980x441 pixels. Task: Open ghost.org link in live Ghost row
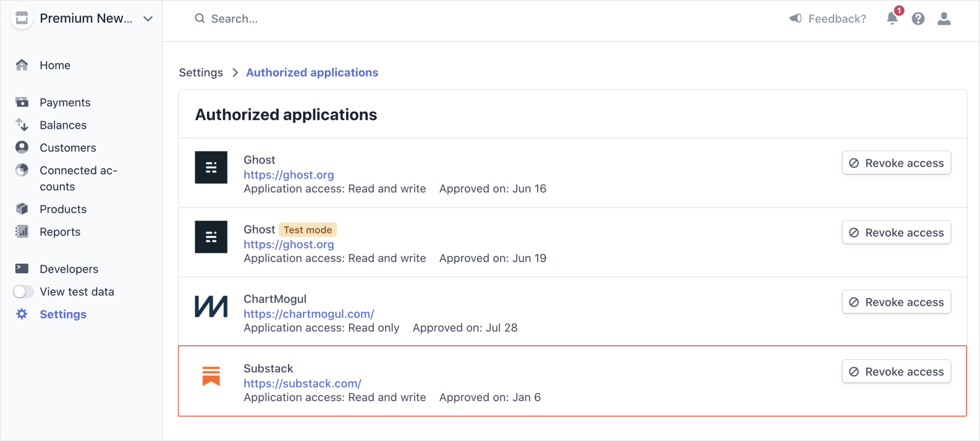coord(289,175)
